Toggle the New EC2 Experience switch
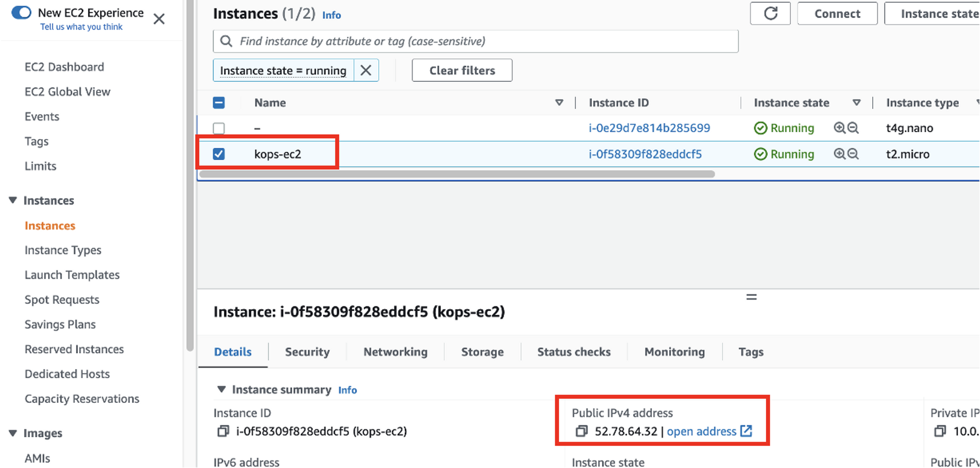980x468 pixels. point(21,12)
